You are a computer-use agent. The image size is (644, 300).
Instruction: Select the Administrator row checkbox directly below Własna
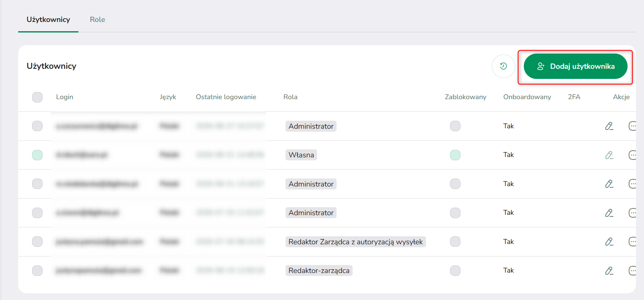point(38,184)
